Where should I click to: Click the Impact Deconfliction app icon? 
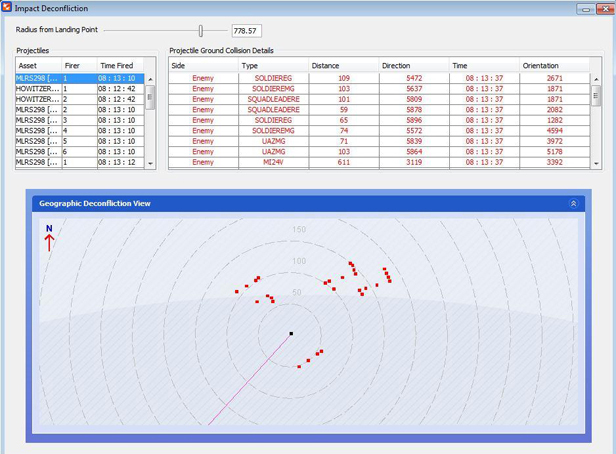click(6, 7)
